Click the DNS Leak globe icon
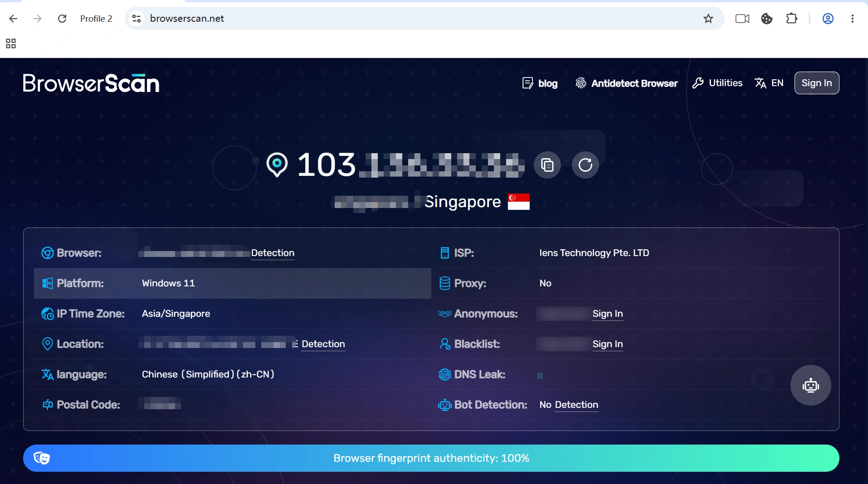The height and width of the screenshot is (484, 868). 445,374
